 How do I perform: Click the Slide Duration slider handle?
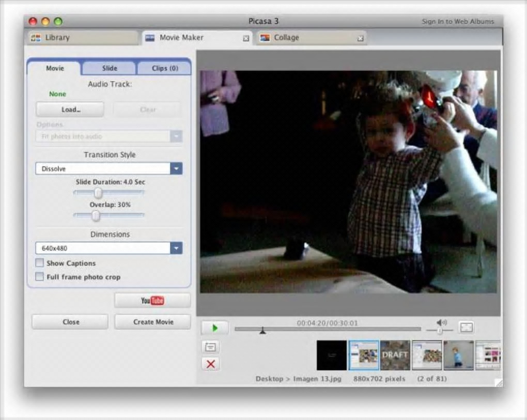pos(98,193)
